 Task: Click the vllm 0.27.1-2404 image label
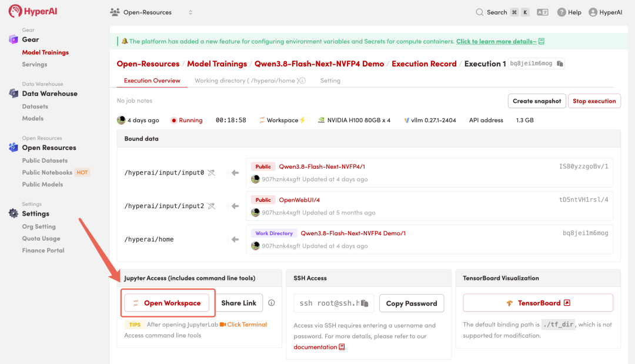point(430,120)
